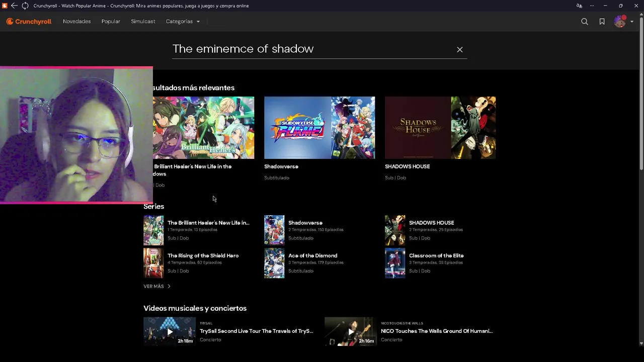
Task: Open TrySail Second Live Tour title
Action: pos(256,331)
